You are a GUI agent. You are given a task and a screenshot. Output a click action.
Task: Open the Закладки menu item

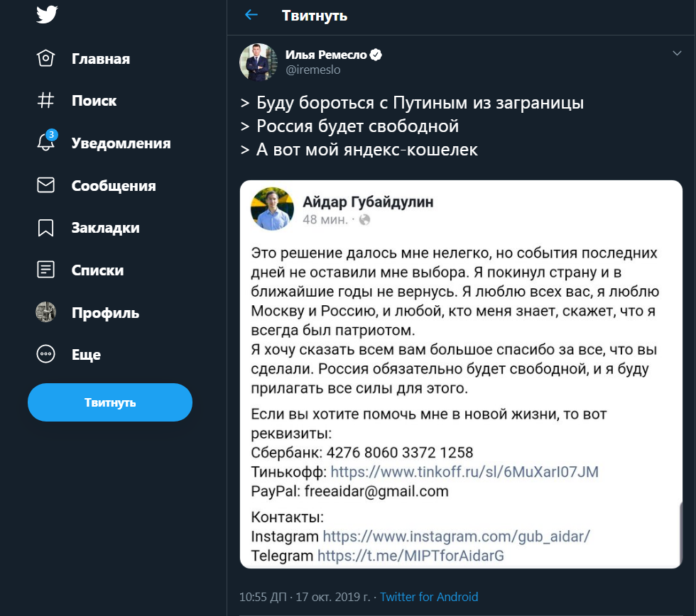[x=105, y=228]
